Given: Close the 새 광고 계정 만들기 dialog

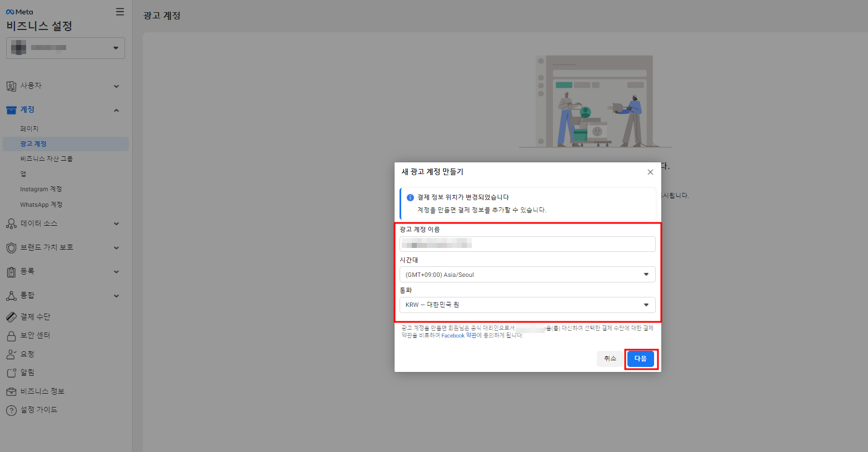Looking at the screenshot, I should 650,172.
